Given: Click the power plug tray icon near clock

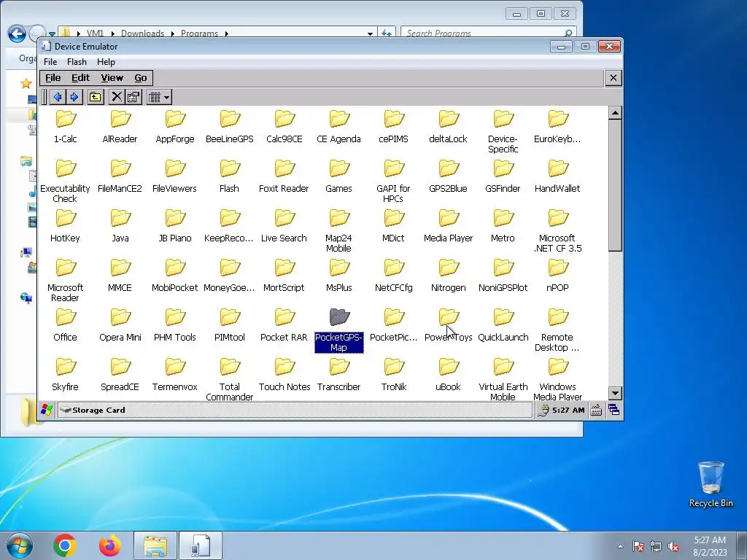Looking at the screenshot, I should click(543, 410).
